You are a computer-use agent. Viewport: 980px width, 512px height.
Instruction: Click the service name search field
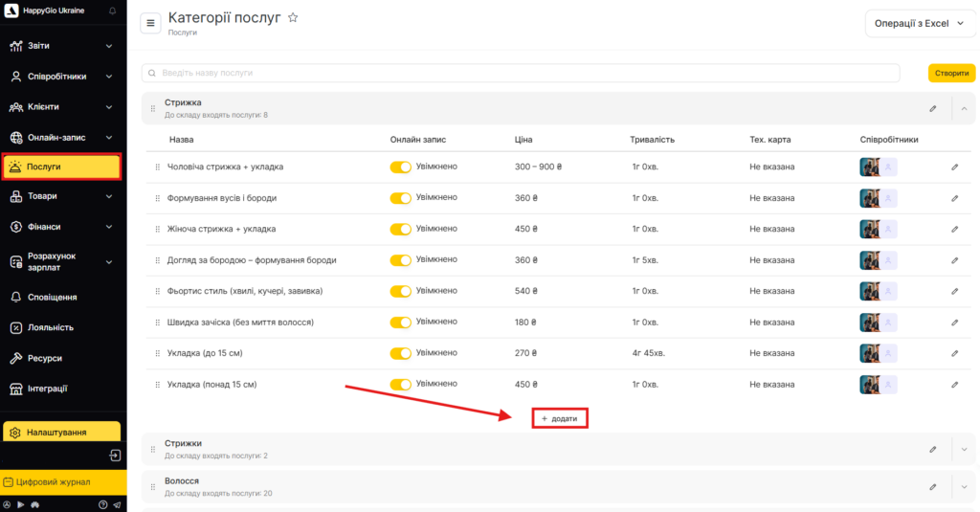coord(521,73)
